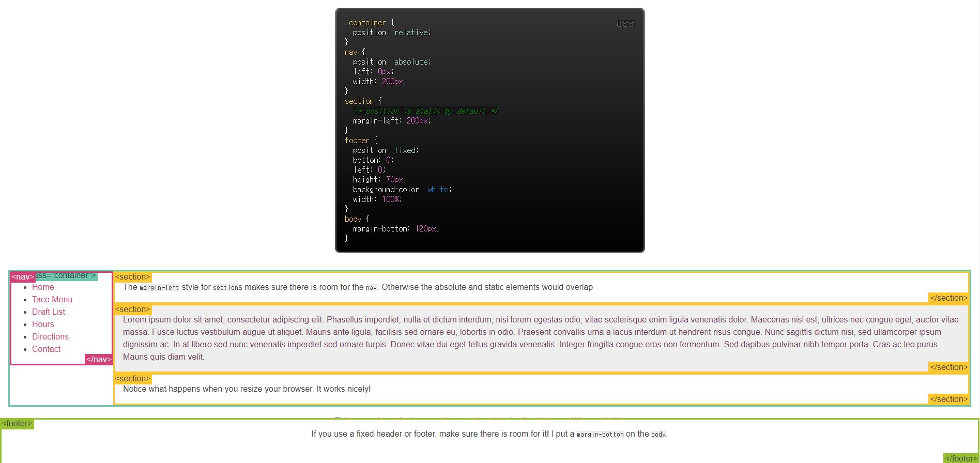Select the 'width: 100%;' code line
The image size is (980, 463).
[377, 199]
